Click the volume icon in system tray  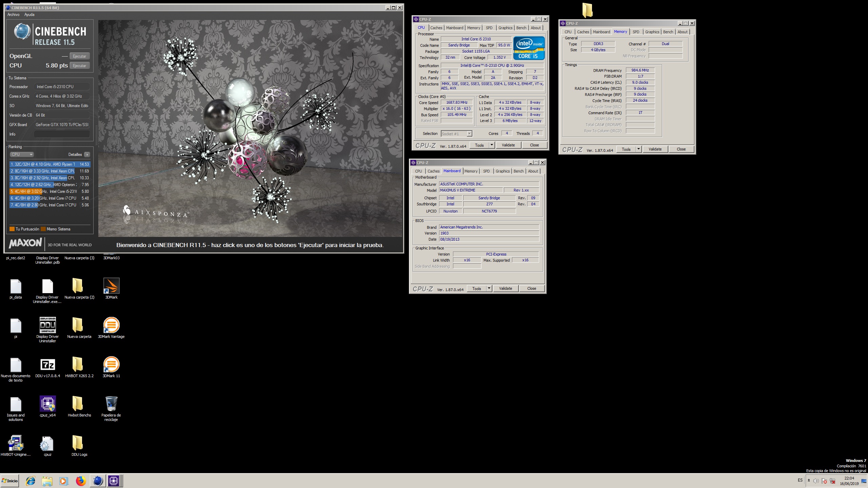816,481
